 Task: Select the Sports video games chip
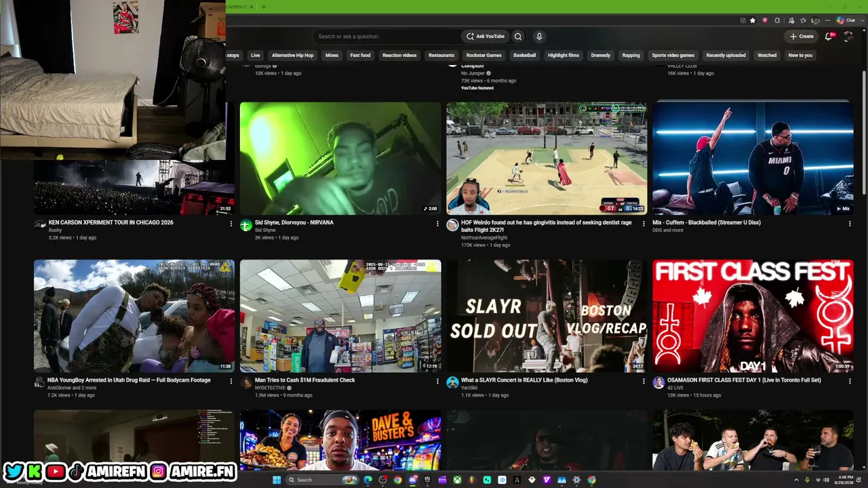pyautogui.click(x=673, y=56)
